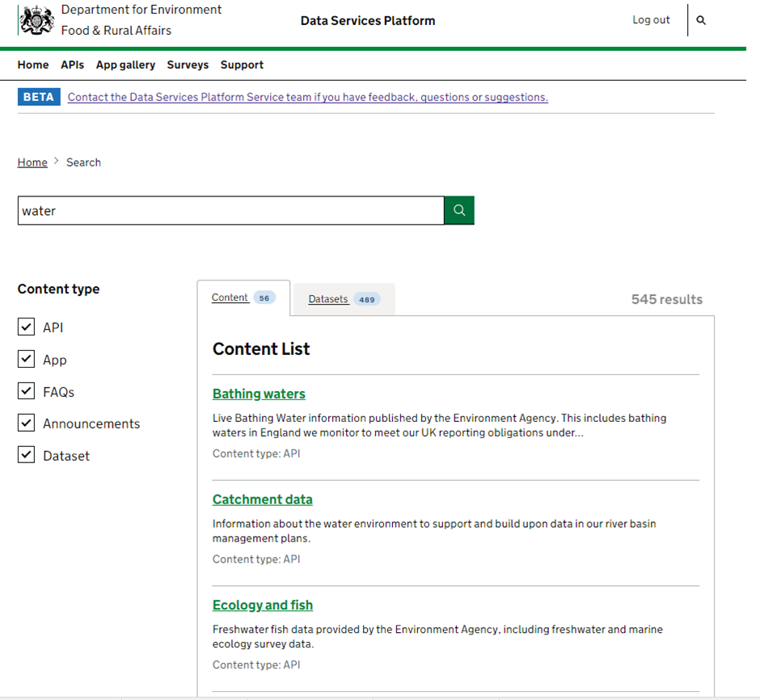The image size is (760, 700).
Task: Open the Bathing waters result
Action: pos(259,394)
